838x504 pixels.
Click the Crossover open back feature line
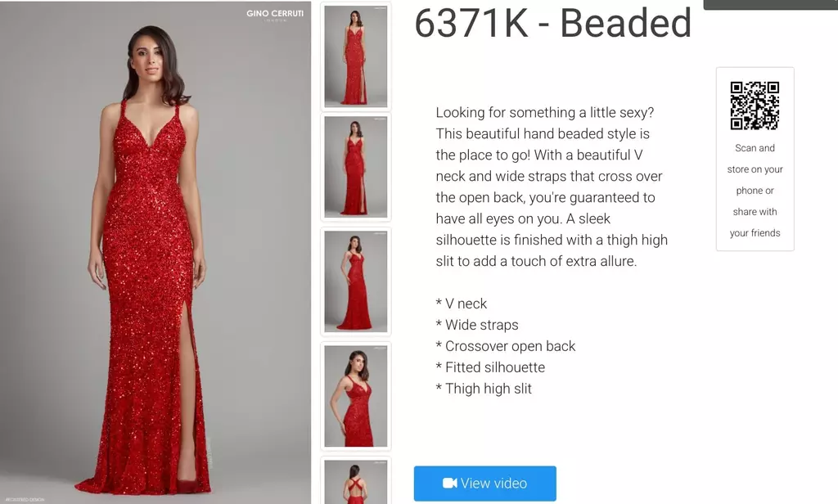(506, 346)
